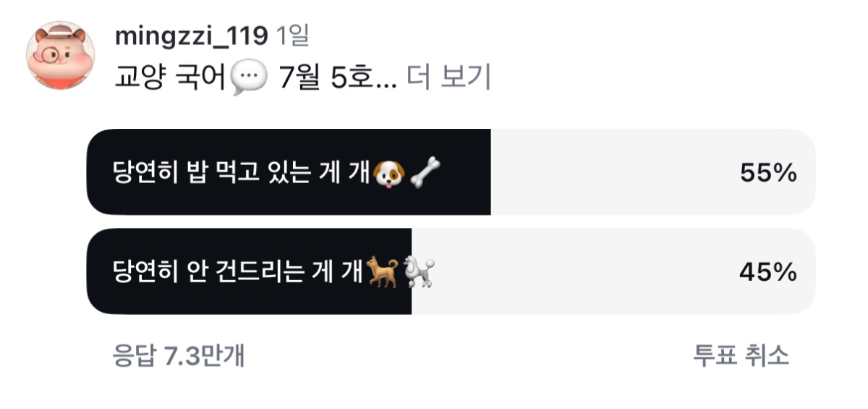The width and height of the screenshot is (868, 409).
Task: Click the '1일' post timestamp
Action: [292, 35]
